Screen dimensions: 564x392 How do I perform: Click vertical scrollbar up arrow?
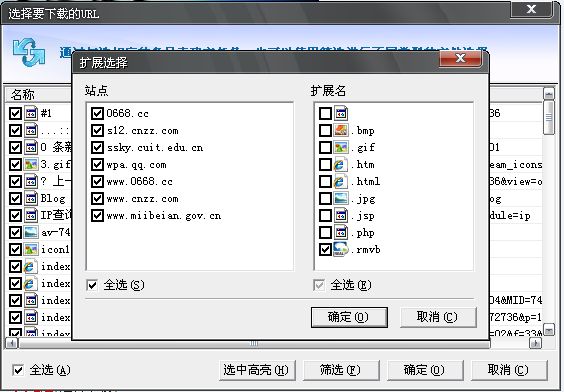pos(549,94)
